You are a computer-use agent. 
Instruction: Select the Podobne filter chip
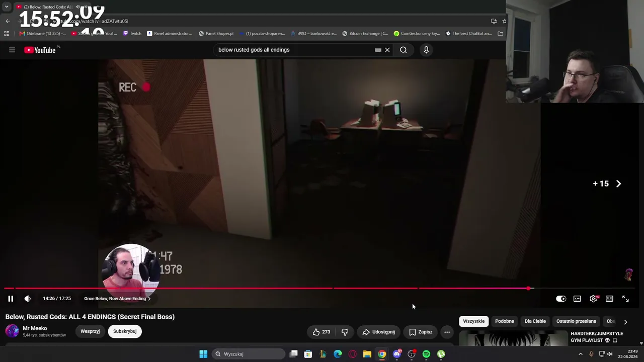505,321
